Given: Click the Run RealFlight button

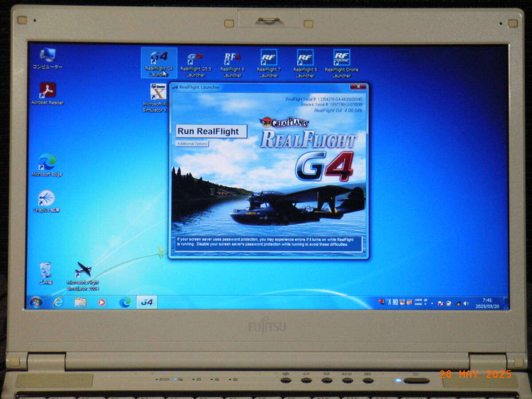Looking at the screenshot, I should click(211, 131).
